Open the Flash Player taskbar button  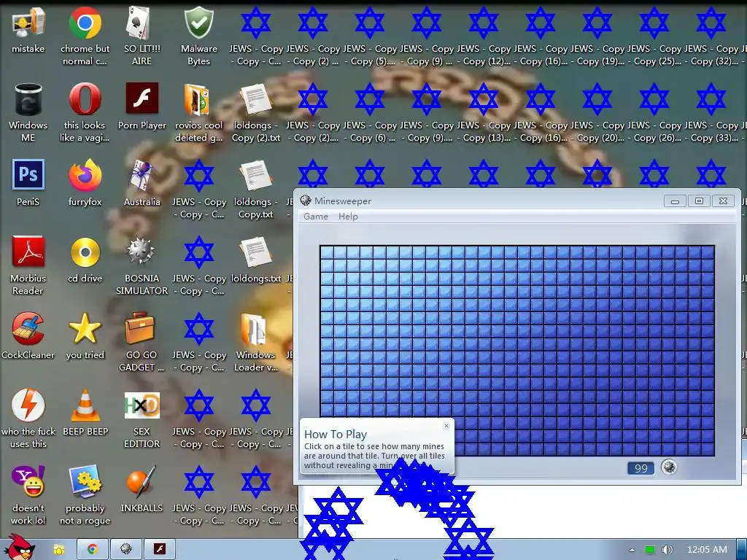click(159, 550)
